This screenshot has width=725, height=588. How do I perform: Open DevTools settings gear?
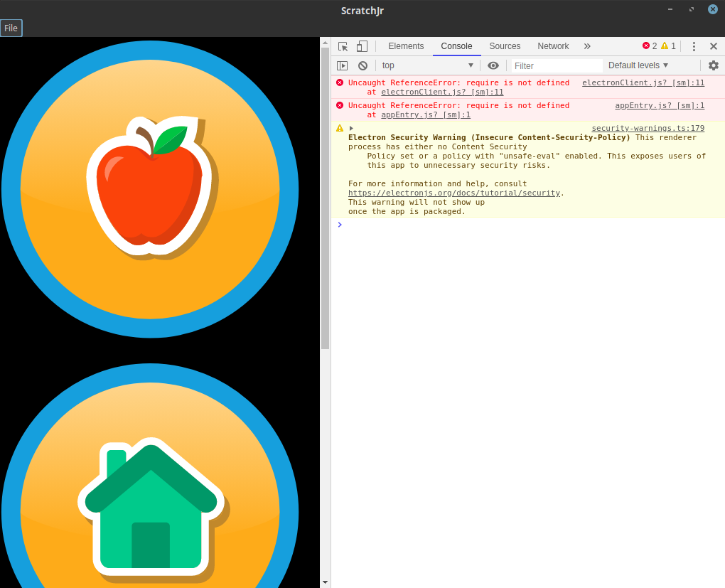click(x=714, y=65)
